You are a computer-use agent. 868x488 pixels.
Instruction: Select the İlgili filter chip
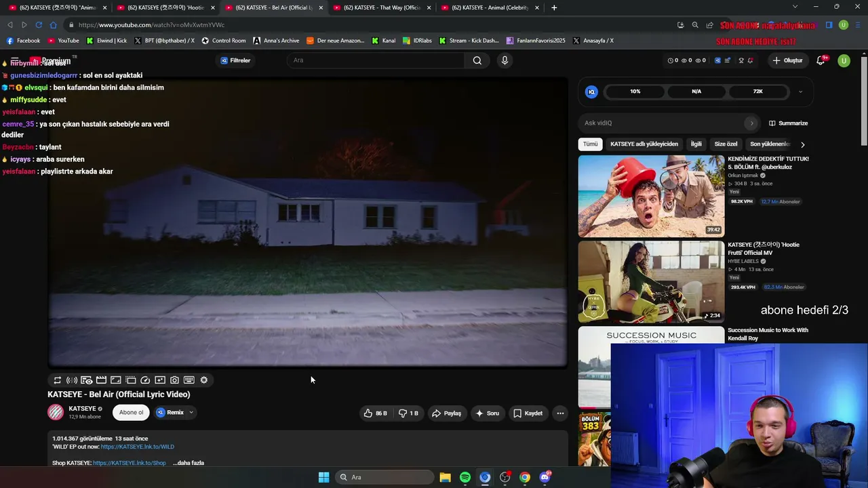(696, 144)
